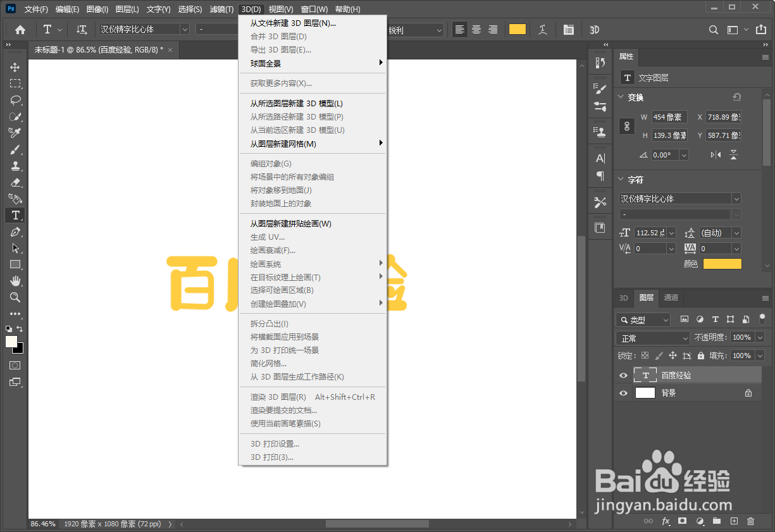
Task: Toggle lock transparent pixels
Action: pos(645,356)
